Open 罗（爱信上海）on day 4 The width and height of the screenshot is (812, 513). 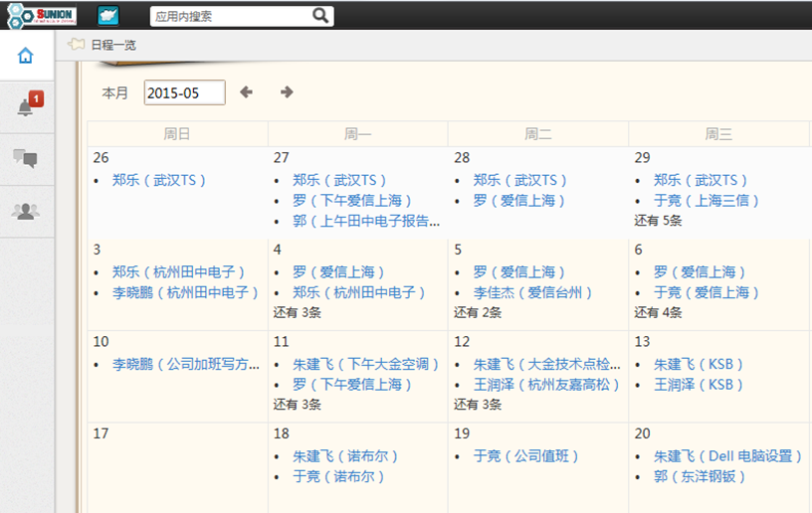[338, 272]
